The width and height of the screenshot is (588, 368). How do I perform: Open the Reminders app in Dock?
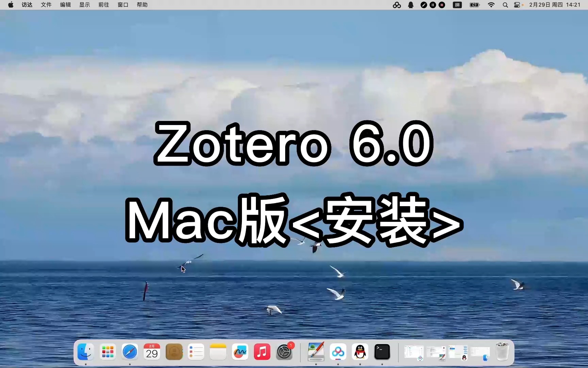(196, 352)
